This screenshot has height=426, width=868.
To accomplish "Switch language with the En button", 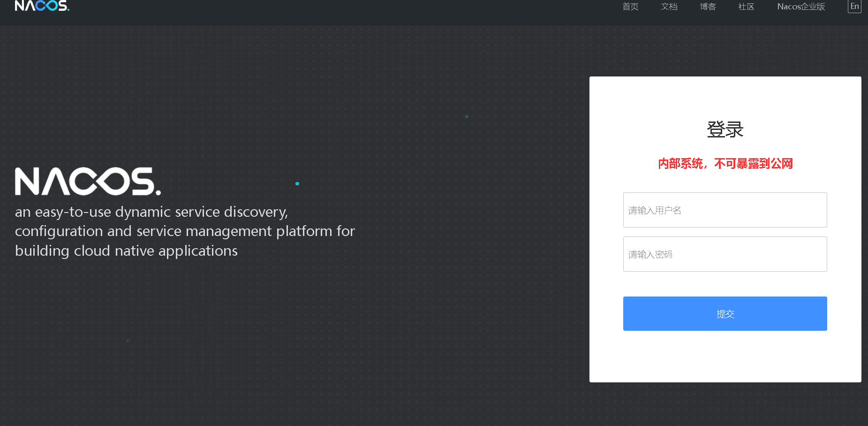I will [854, 6].
